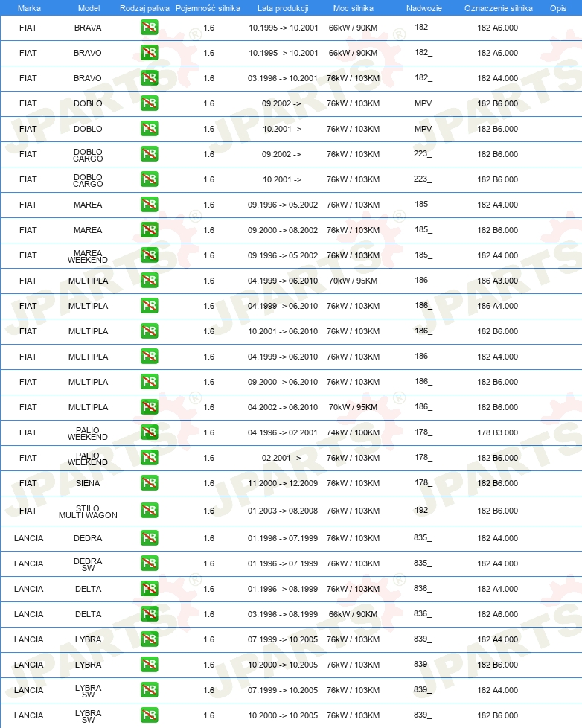Click the fuel icon in the PALIO WEEKEND 178 B3.000 row
This screenshot has width=582, height=728.
(x=150, y=432)
